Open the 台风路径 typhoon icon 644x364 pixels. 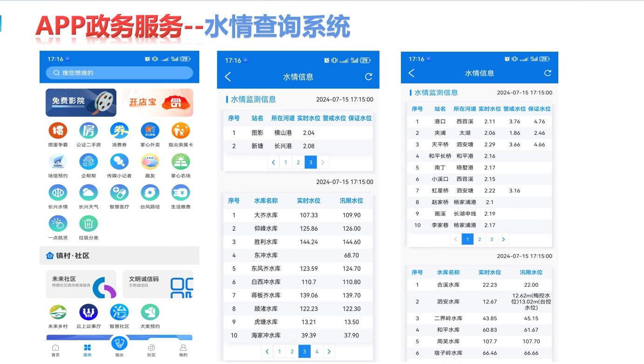(150, 193)
